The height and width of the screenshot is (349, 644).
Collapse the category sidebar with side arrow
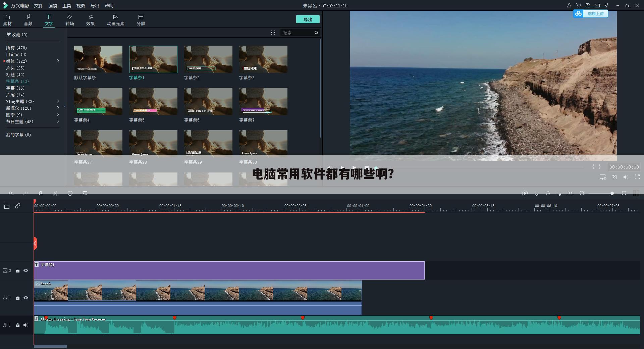tap(65, 107)
